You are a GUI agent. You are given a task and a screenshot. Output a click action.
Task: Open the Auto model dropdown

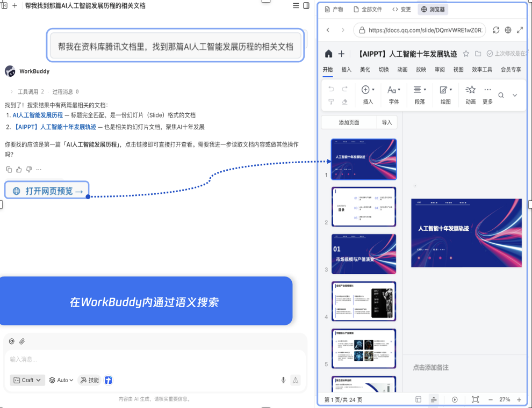(61, 380)
